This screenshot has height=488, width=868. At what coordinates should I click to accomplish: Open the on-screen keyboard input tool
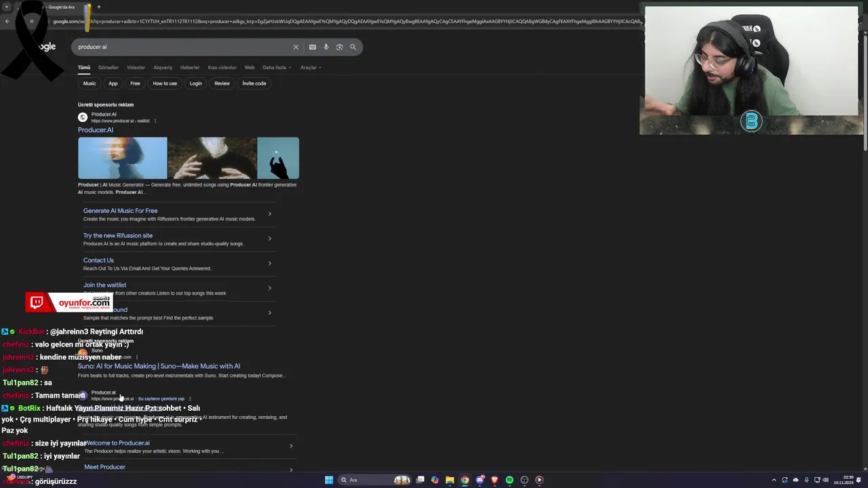coord(312,47)
